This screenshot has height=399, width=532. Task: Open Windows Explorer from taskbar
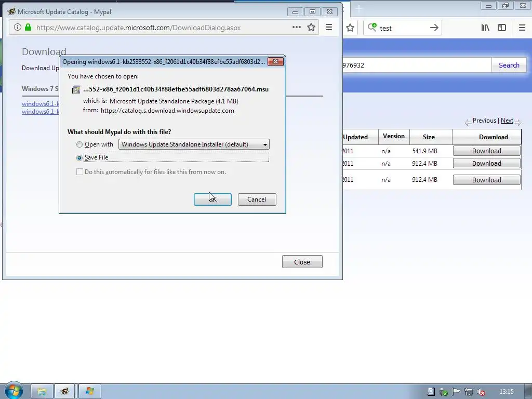pyautogui.click(x=42, y=391)
